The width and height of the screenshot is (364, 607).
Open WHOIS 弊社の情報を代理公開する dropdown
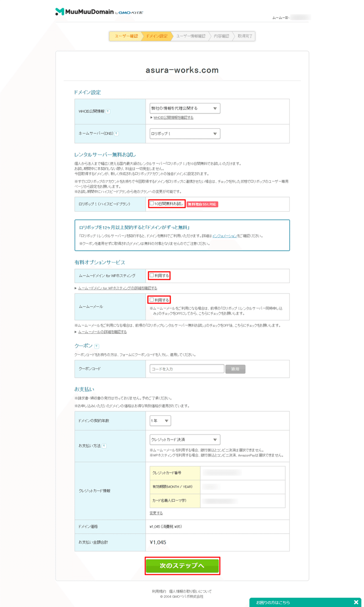tap(185, 108)
